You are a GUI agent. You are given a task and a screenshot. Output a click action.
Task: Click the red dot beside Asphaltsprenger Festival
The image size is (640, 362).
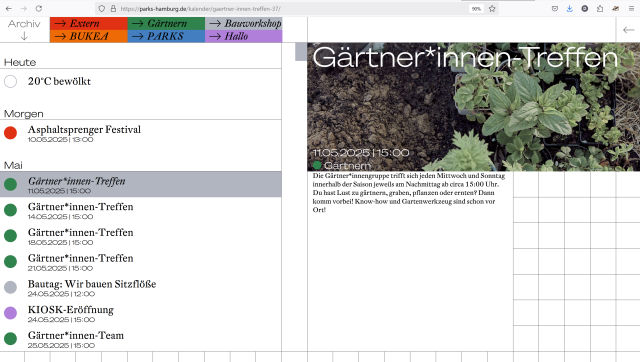[x=11, y=133]
